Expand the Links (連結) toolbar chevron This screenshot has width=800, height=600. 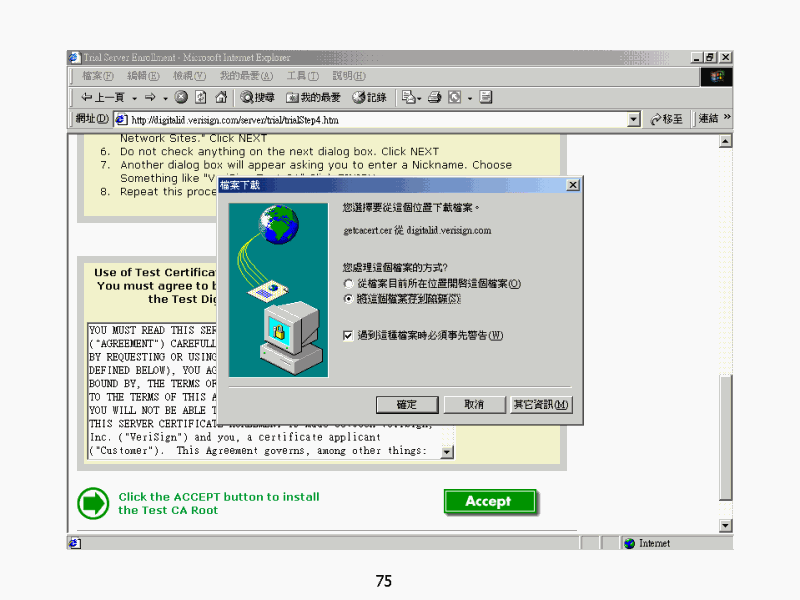[727, 118]
